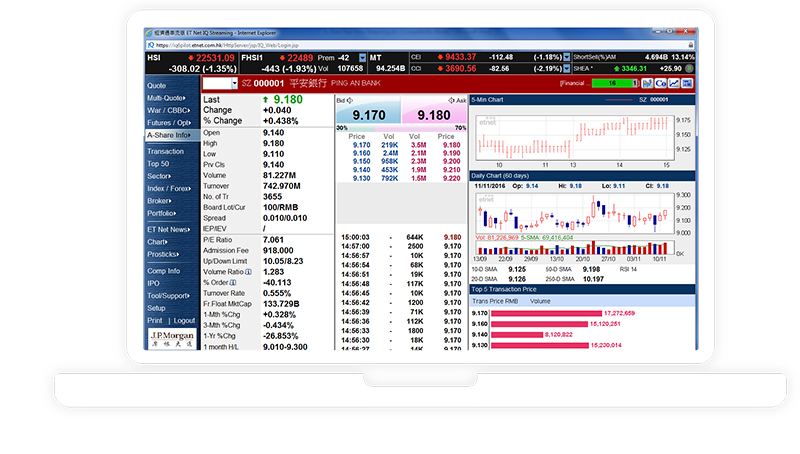This screenshot has height=454, width=800.
Task: Click the 10-D SMA value 9.125
Action: pyautogui.click(x=517, y=269)
